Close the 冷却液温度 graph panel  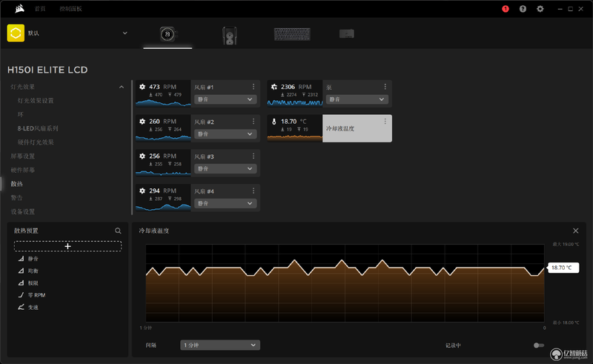[x=576, y=231]
